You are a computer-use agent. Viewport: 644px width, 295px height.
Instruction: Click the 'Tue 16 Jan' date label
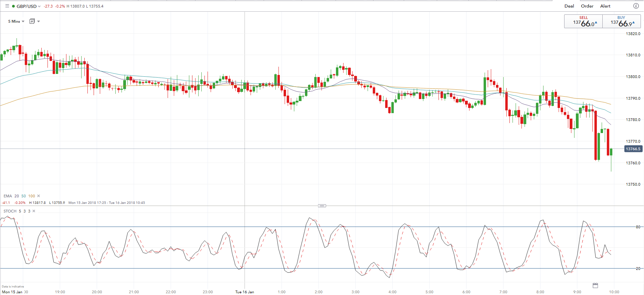(x=245, y=292)
